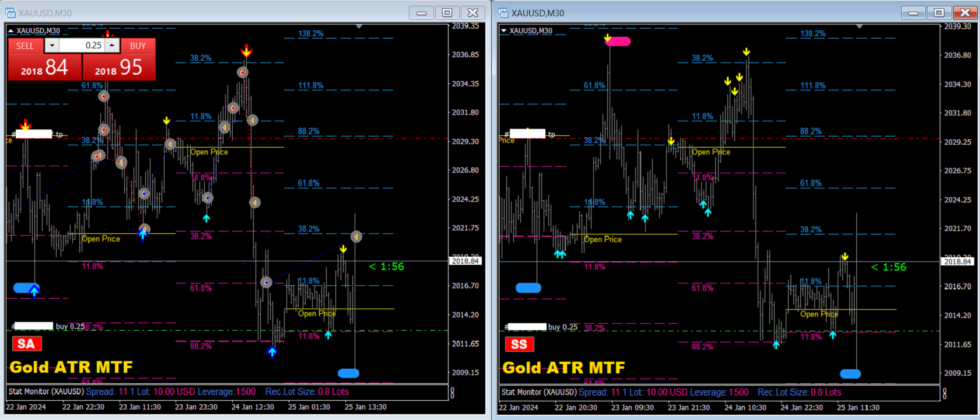
Task: Click the trade marker circle at left chart's right edge
Action: click(356, 236)
